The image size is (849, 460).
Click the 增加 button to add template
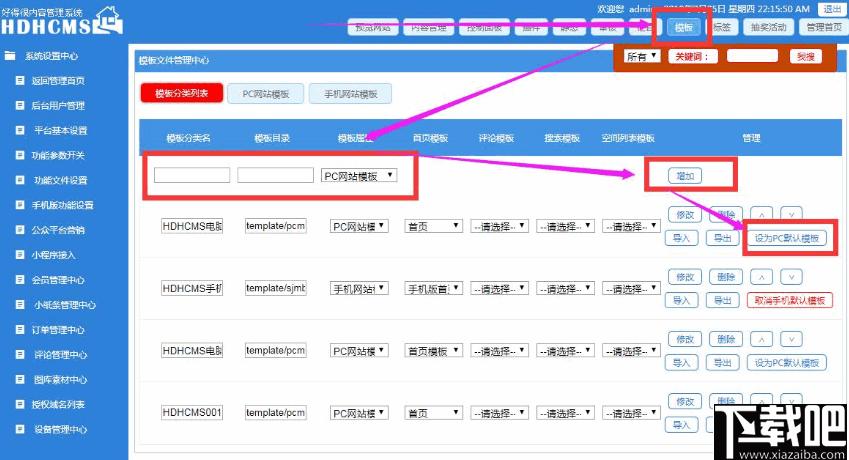pyautogui.click(x=685, y=176)
